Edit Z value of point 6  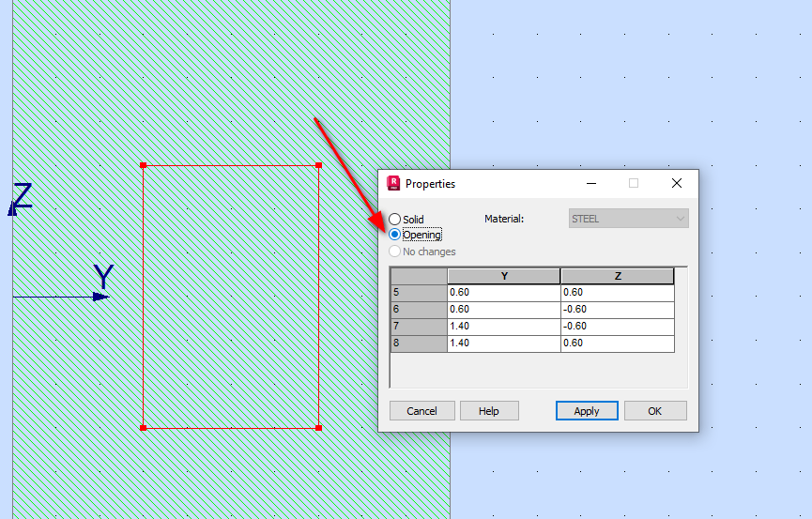(x=618, y=309)
